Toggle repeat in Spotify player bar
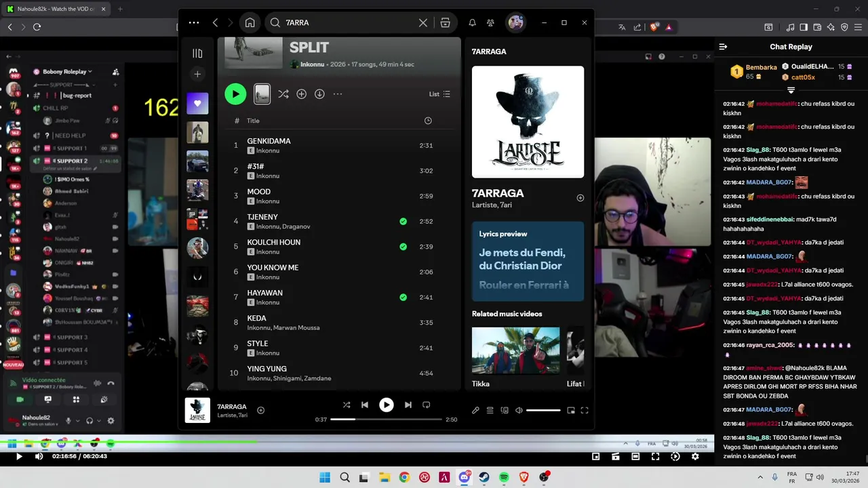This screenshot has height=488, width=868. (x=426, y=405)
